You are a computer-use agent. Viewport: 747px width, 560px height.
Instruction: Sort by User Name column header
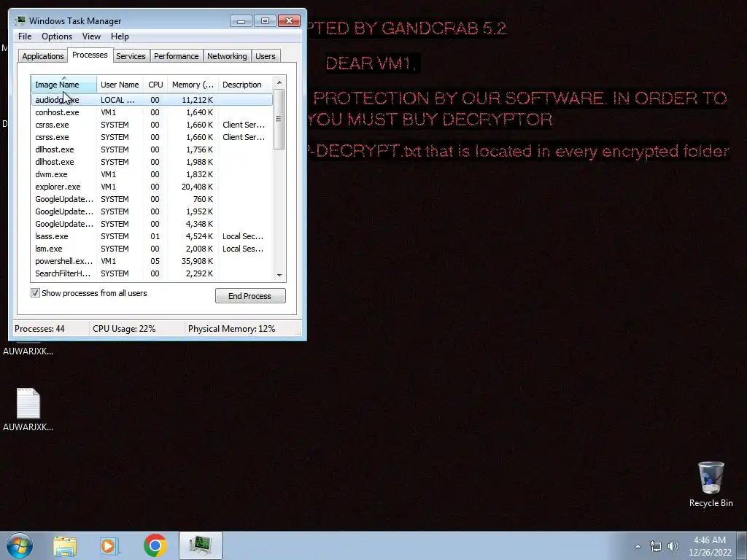pos(120,85)
